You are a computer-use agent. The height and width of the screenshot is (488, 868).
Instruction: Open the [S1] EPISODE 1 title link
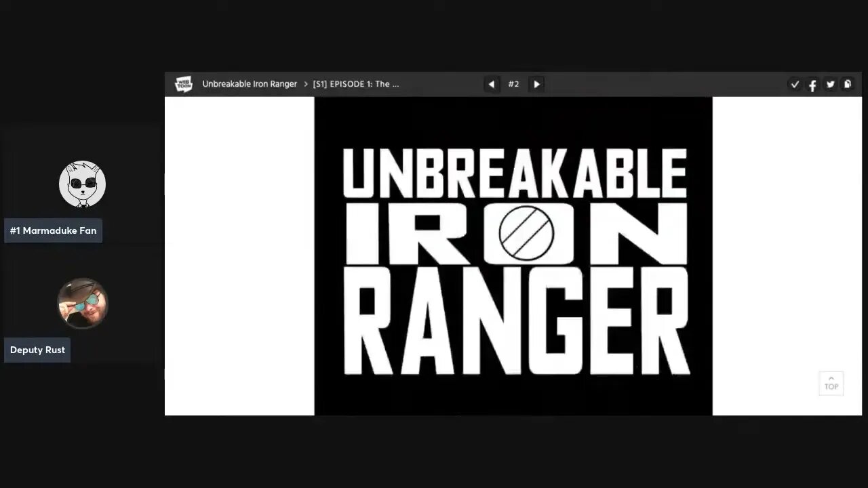[x=356, y=84]
